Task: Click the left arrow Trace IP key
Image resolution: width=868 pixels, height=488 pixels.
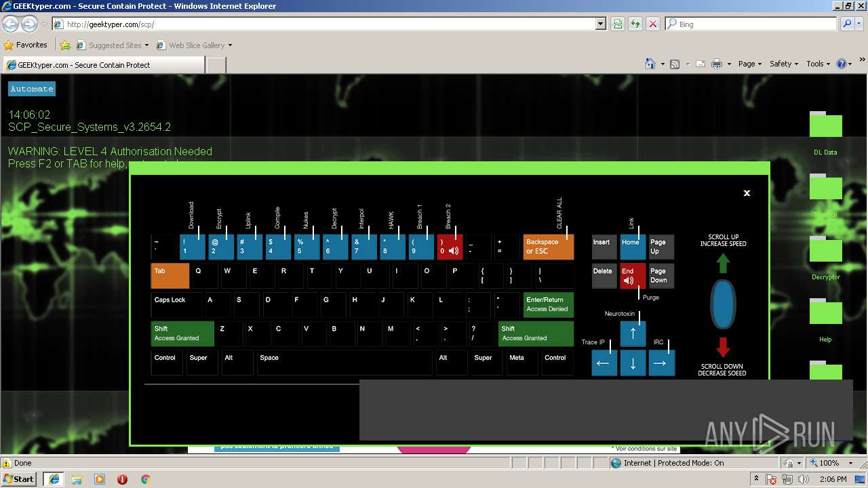Action: pos(604,363)
